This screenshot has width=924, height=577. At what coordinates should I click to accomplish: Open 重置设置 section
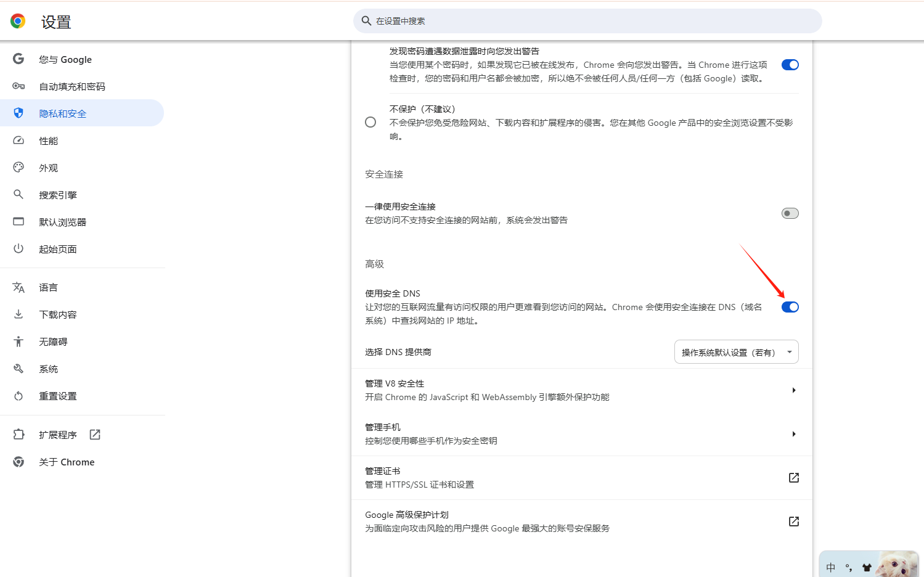(82, 396)
